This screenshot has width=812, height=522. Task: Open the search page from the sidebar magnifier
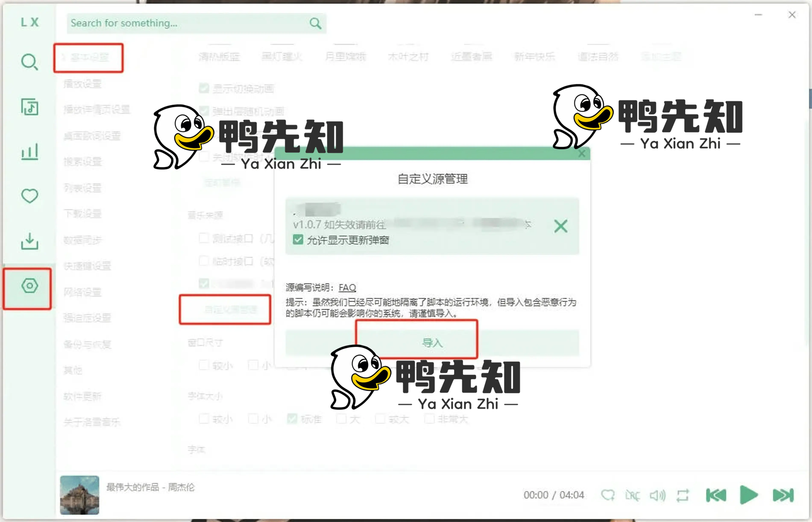tap(29, 62)
